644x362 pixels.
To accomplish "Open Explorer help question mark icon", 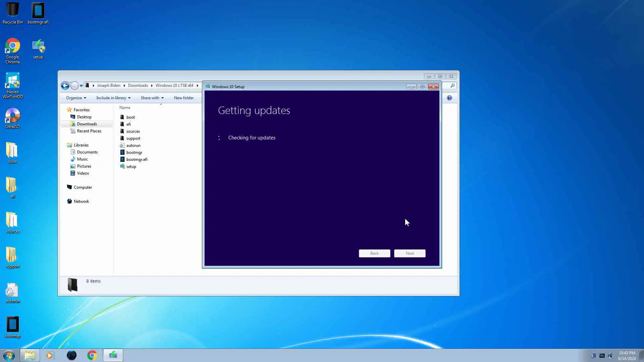I will click(449, 98).
